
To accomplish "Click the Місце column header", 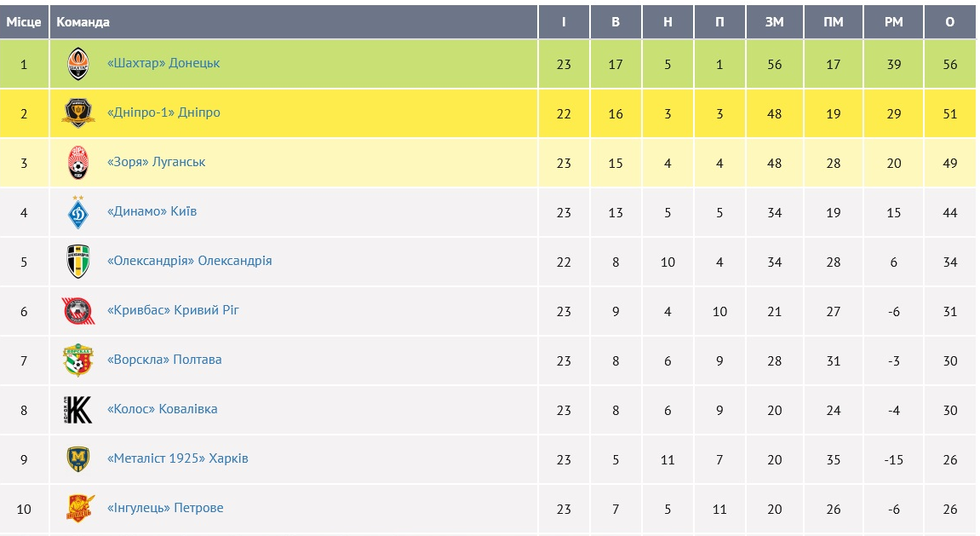I will [24, 22].
